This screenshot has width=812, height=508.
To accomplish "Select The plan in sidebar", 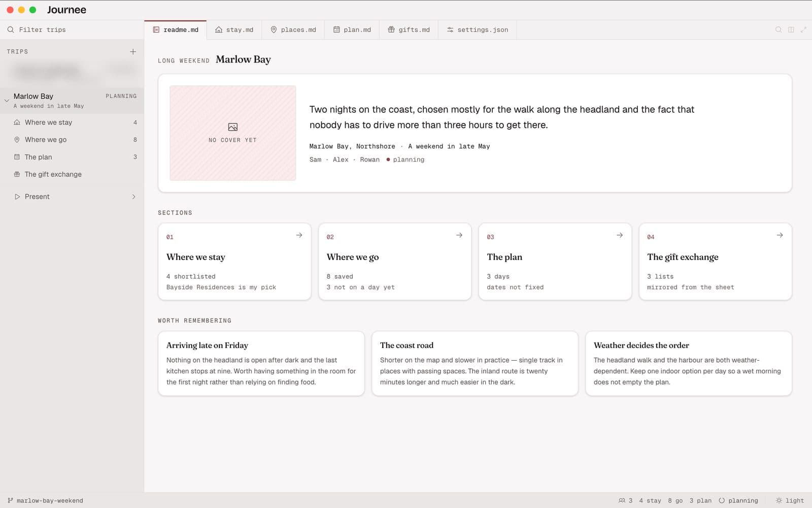I will [72, 157].
